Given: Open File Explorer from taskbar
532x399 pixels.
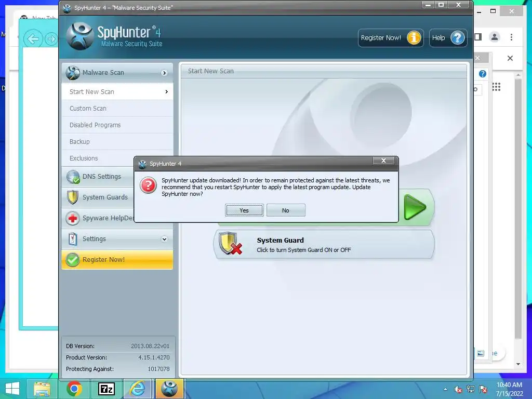Looking at the screenshot, I should pyautogui.click(x=42, y=389).
